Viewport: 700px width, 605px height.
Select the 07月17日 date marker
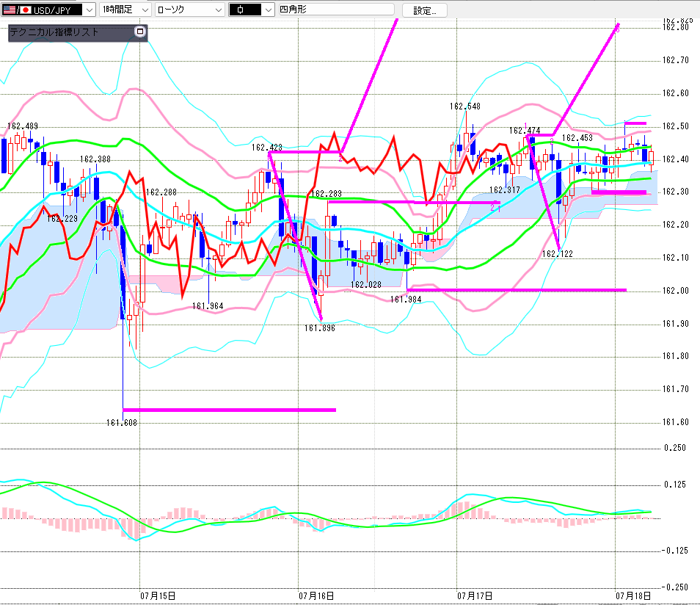[475, 595]
